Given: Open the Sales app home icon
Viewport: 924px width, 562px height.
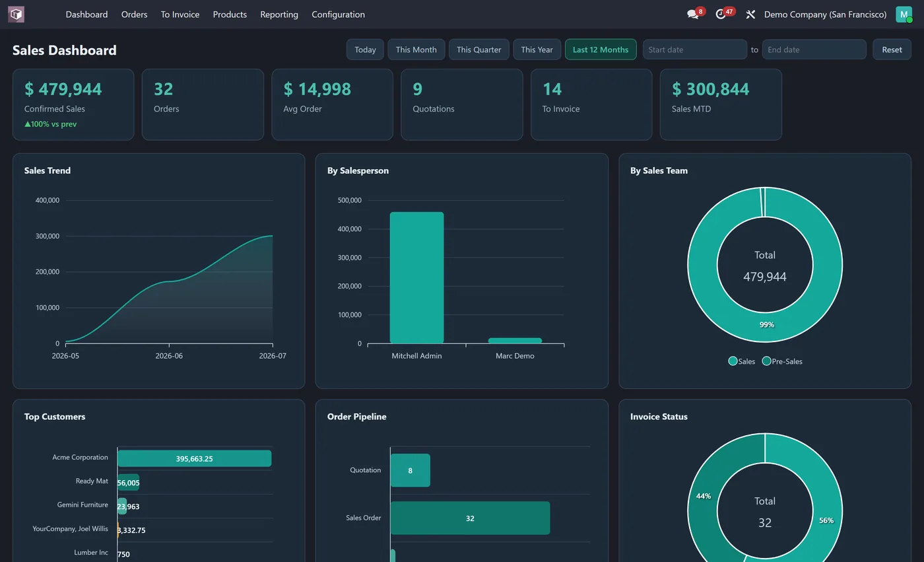Looking at the screenshot, I should pyautogui.click(x=16, y=14).
